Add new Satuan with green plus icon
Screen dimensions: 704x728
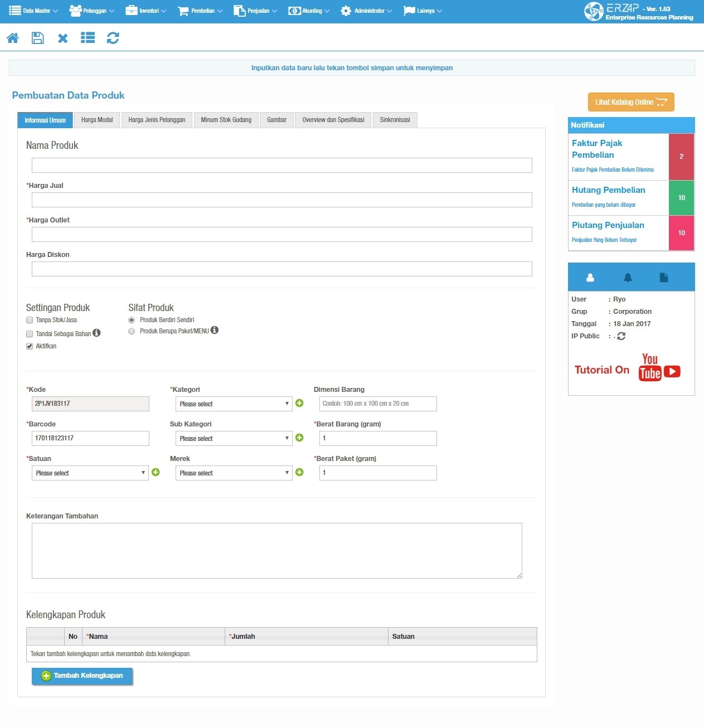156,472
